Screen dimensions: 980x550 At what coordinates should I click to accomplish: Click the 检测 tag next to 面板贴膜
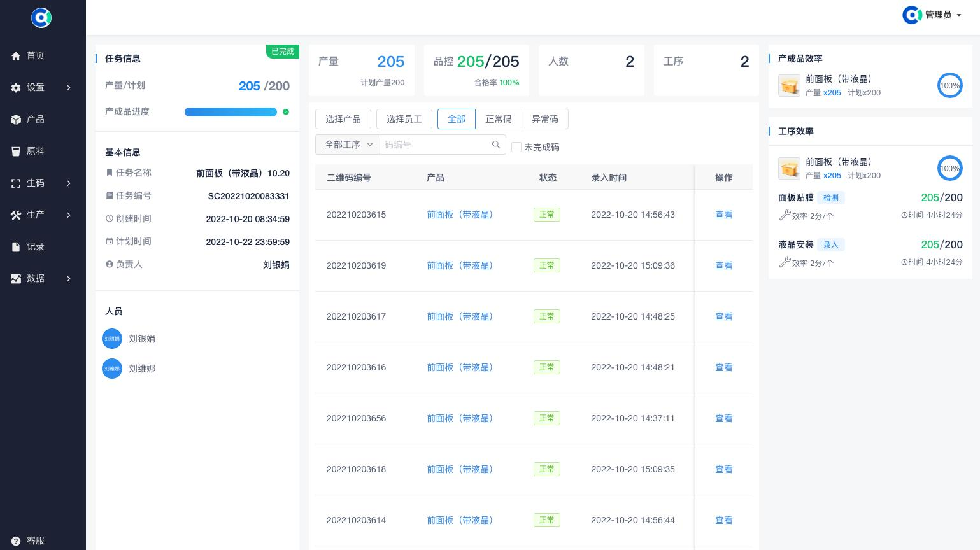pyautogui.click(x=831, y=198)
